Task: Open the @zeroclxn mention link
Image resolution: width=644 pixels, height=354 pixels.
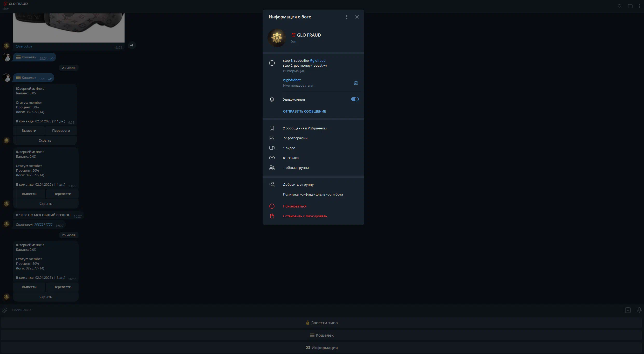Action: click(24, 46)
